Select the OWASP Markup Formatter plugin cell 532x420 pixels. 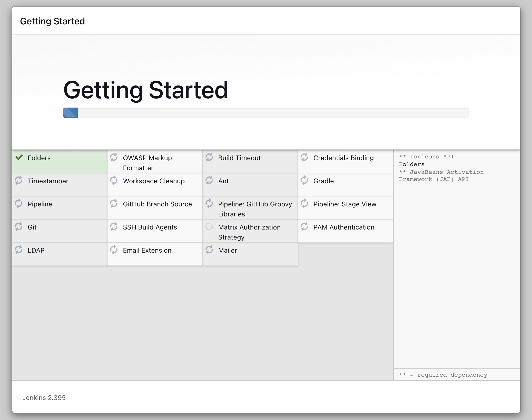(x=155, y=162)
